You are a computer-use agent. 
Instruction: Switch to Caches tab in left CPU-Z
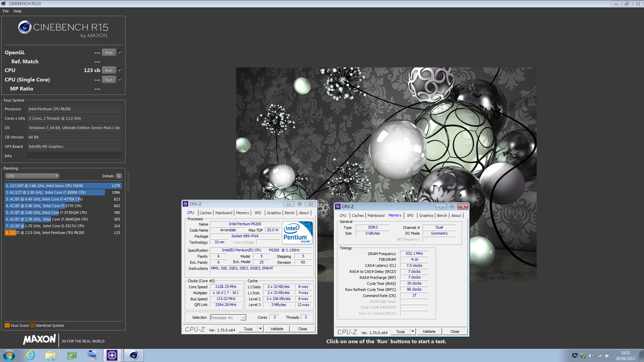pos(205,213)
